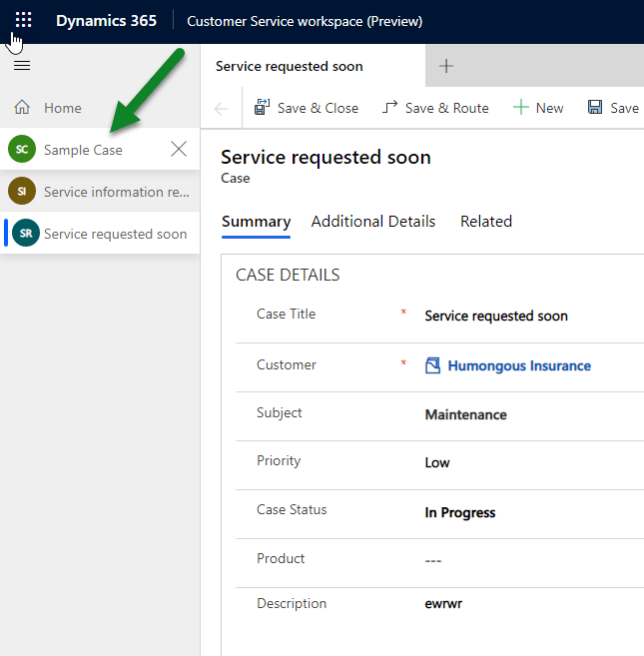This screenshot has width=644, height=656.
Task: Collapse the site map hamburger menu
Action: 22,66
